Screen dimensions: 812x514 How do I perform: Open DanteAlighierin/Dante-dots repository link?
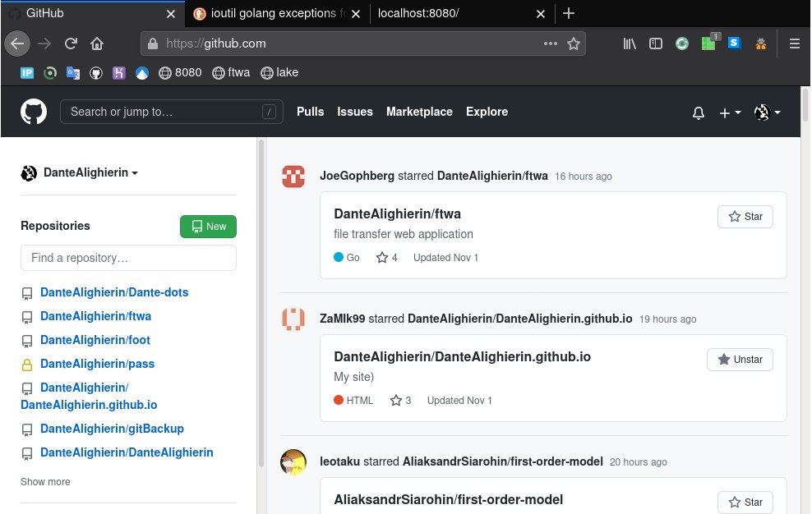click(x=114, y=292)
